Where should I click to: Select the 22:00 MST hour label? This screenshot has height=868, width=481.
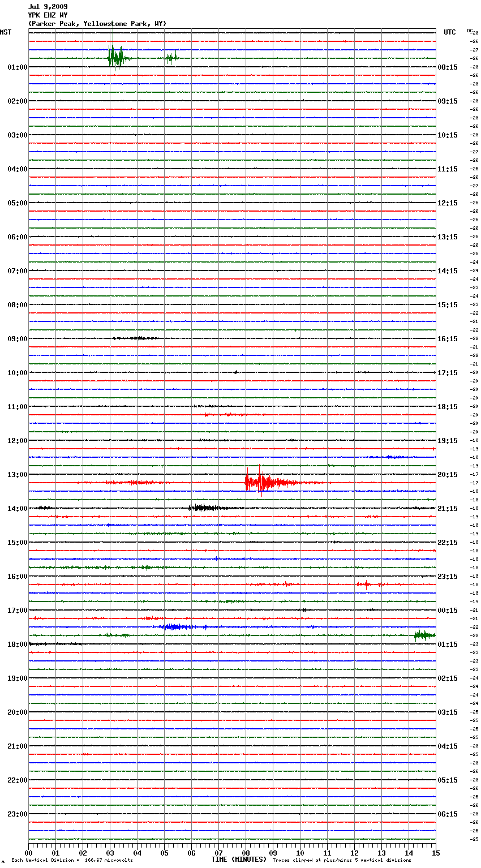click(x=17, y=780)
